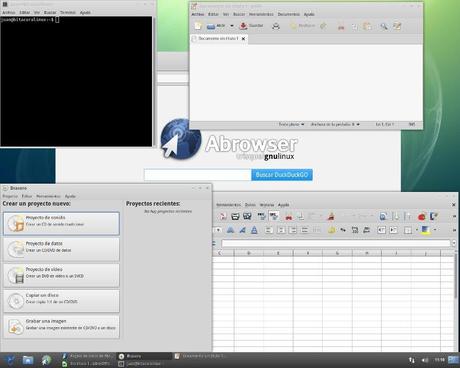The width and height of the screenshot is (460, 368).
Task: Open the Documentos menu in the text editor
Action: coord(289,14)
